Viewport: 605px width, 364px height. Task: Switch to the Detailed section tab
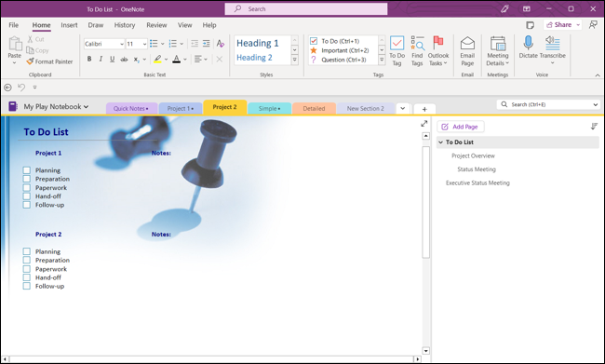(314, 109)
